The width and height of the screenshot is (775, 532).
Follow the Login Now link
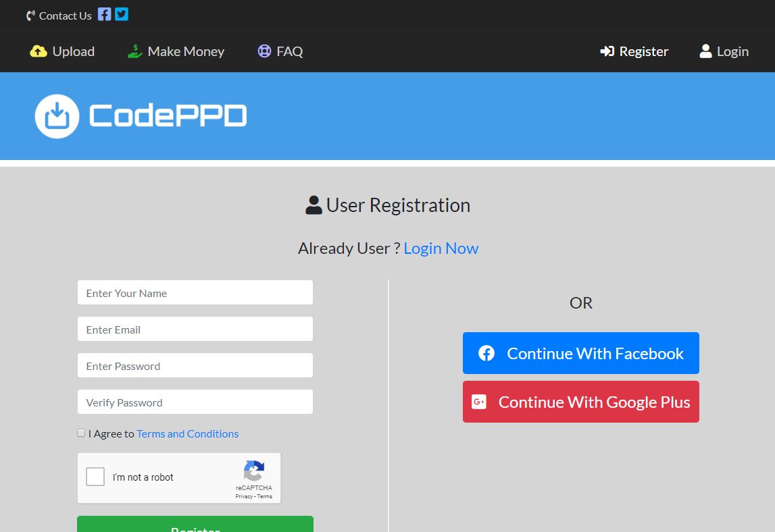tap(441, 248)
